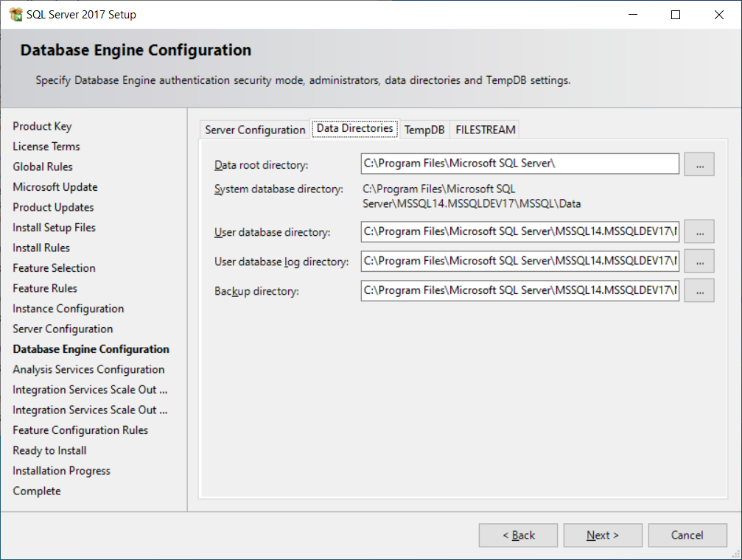Viewport: 742px width, 560px height.
Task: Click the User database log directory field
Action: coord(519,261)
